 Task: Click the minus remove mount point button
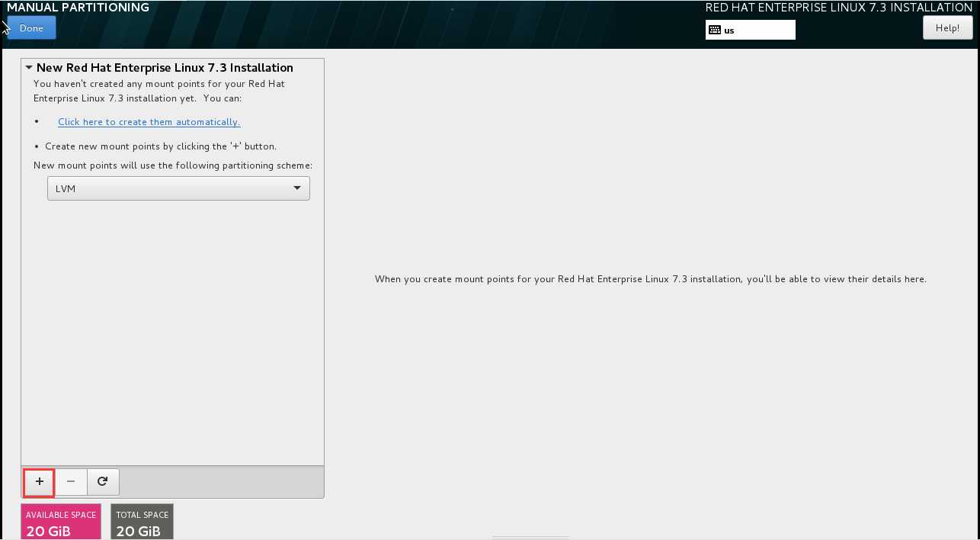[71, 482]
